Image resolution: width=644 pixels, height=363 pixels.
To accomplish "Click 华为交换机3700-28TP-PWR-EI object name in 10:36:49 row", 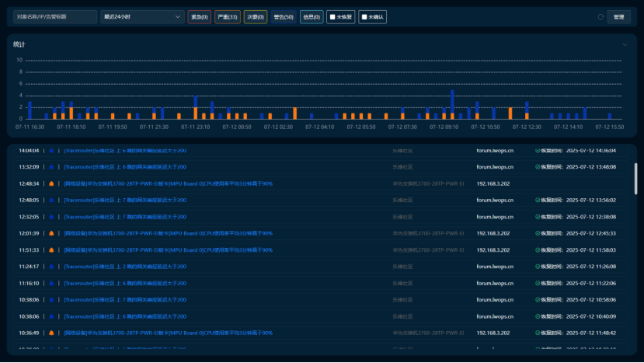I will tap(428, 333).
